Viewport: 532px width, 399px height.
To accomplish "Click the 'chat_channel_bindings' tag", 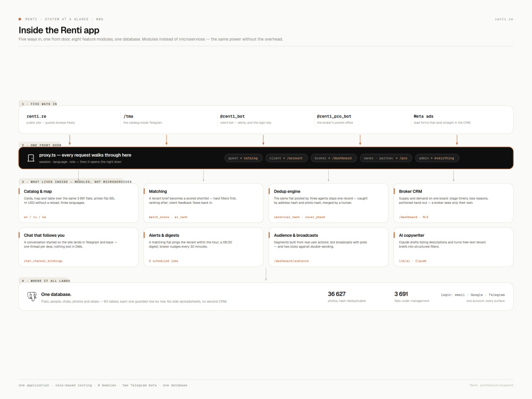I will [43, 261].
